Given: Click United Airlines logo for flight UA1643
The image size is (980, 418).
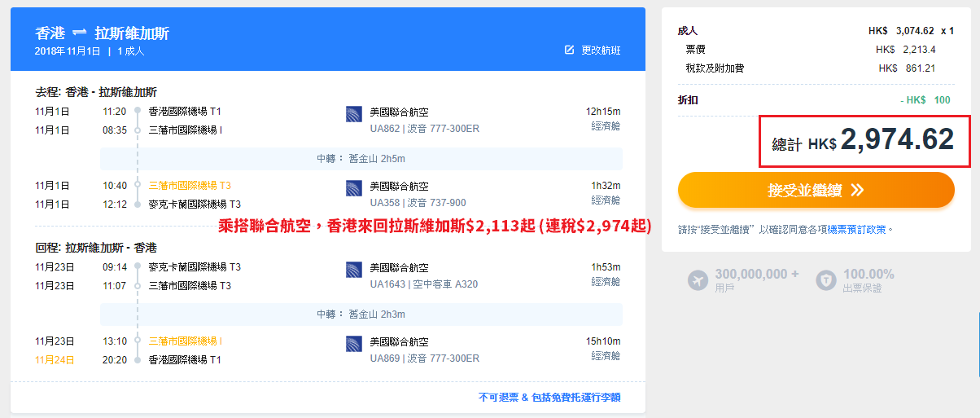Looking at the screenshot, I should point(353,271).
